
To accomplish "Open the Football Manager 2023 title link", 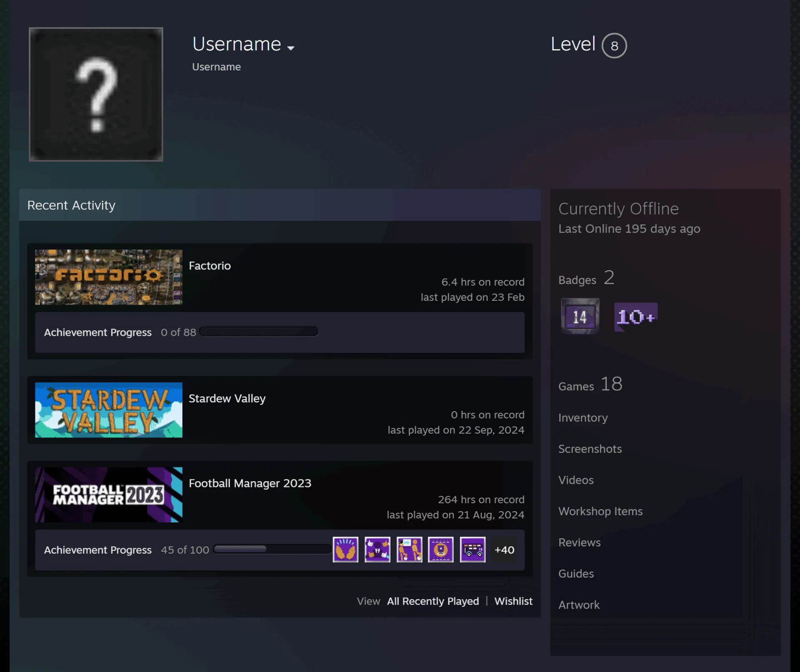I will 250,483.
